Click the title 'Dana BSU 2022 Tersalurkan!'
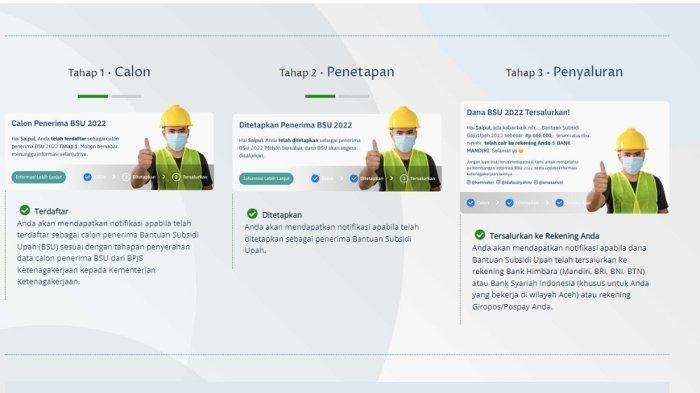This screenshot has width=700, height=393. 518,112
